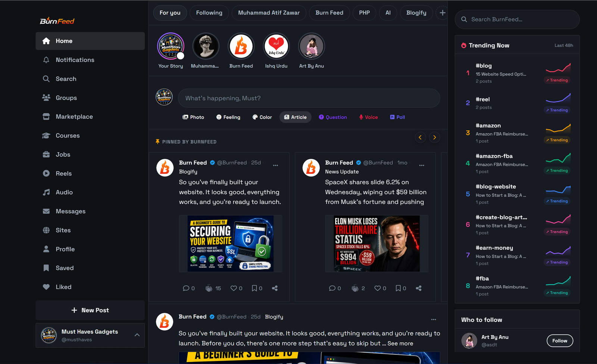Open the Marketplace sidebar item
The height and width of the screenshot is (364, 597).
click(90, 117)
